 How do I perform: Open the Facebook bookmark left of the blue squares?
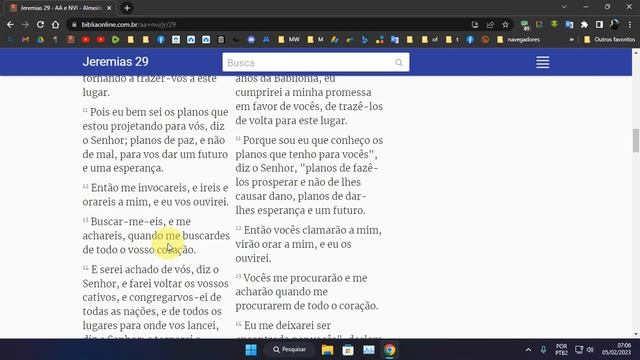pyautogui.click(x=161, y=40)
